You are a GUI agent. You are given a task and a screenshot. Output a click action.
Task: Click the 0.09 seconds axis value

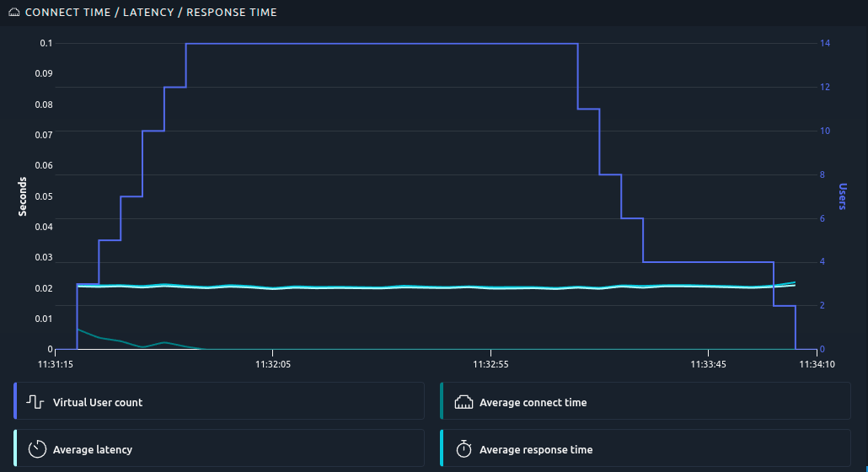[x=44, y=73]
